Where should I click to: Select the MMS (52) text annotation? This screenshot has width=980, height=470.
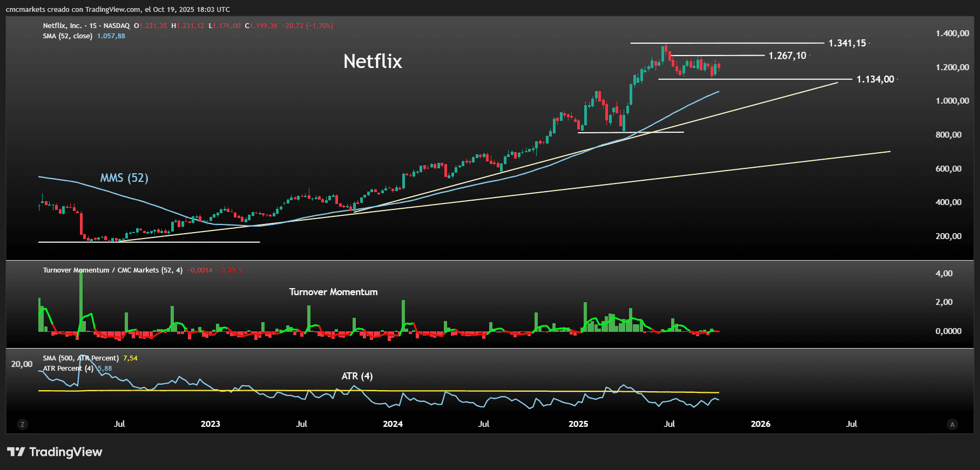(x=124, y=178)
